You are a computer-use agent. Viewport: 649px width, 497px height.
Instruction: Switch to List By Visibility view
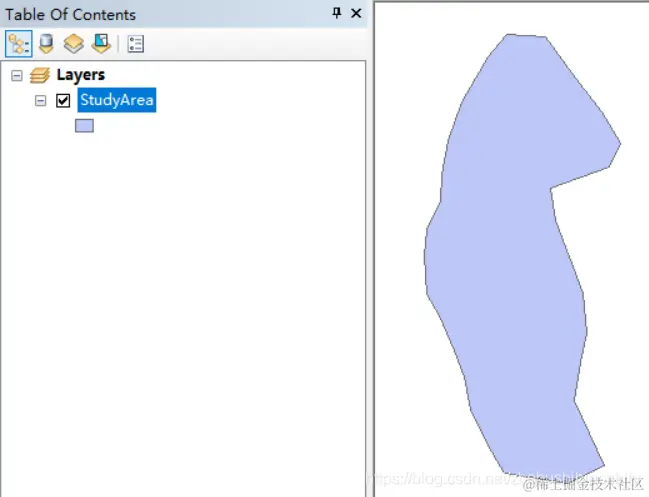(x=74, y=43)
